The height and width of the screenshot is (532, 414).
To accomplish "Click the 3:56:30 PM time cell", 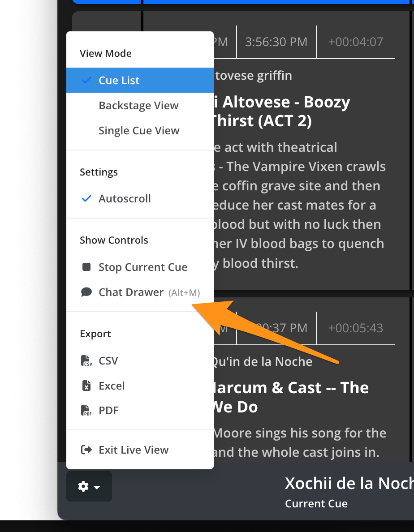I will pos(276,42).
